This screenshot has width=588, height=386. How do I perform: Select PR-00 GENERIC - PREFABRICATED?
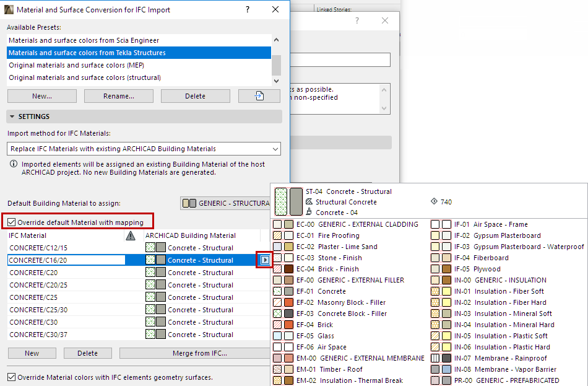[495, 380]
